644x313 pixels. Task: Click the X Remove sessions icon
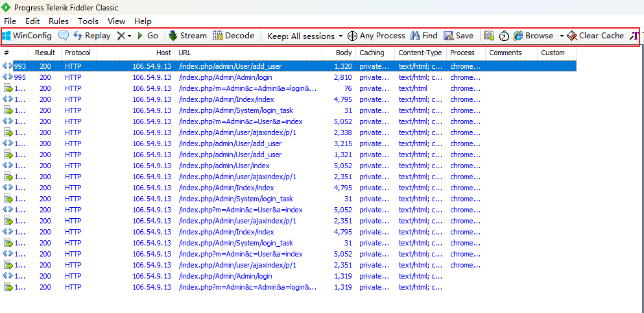click(x=121, y=36)
